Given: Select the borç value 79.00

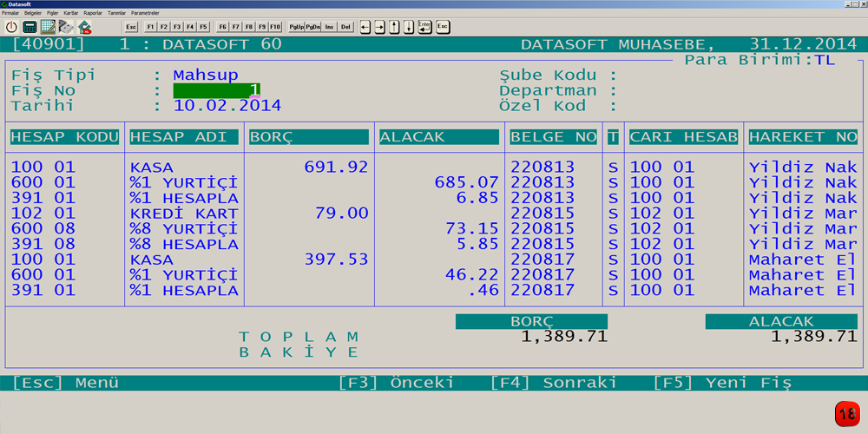Looking at the screenshot, I should 341,214.
